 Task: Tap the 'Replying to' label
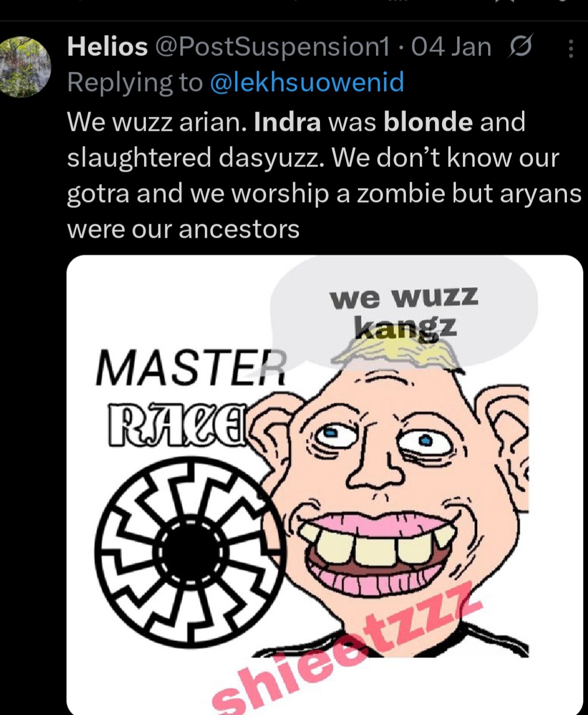click(x=135, y=83)
